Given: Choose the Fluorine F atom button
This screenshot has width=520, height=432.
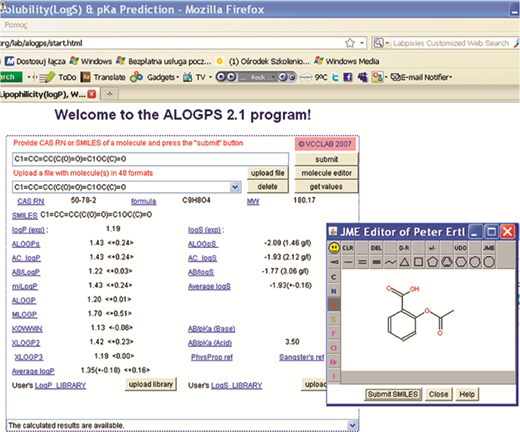Looking at the screenshot, I should click(334, 333).
